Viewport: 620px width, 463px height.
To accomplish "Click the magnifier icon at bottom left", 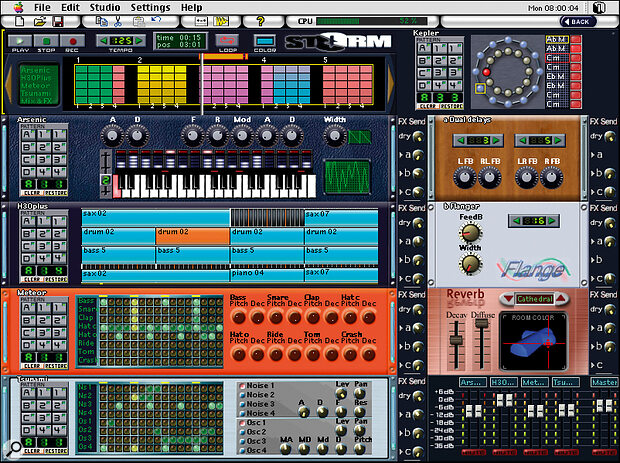I will (x=15, y=448).
